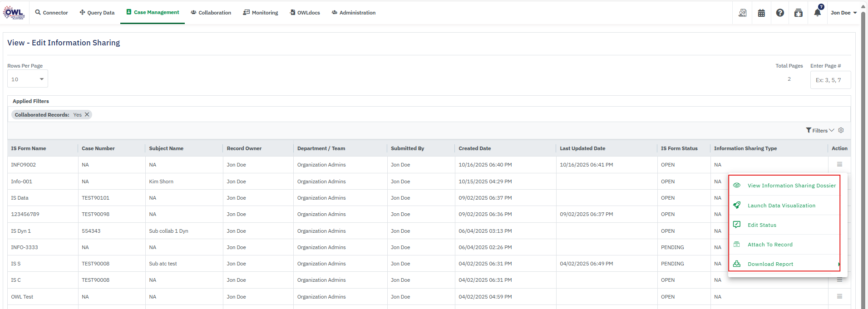Select View Information Sharing Dossier
The height and width of the screenshot is (309, 868).
click(791, 186)
